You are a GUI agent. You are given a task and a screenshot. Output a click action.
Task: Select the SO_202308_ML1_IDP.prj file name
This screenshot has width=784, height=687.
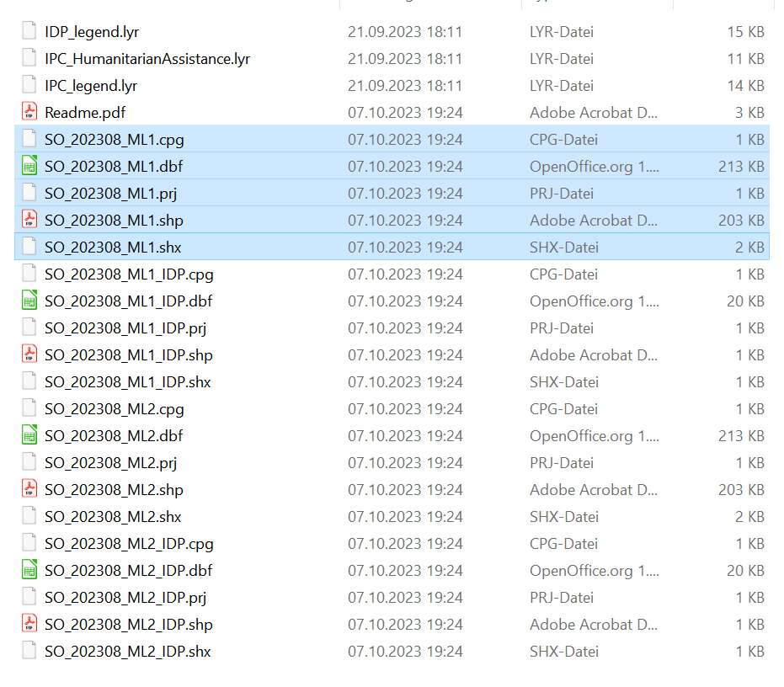tap(125, 328)
